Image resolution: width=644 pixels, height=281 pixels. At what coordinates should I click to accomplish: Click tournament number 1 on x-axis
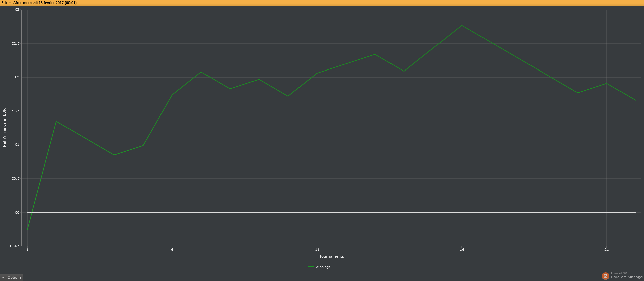click(x=27, y=250)
